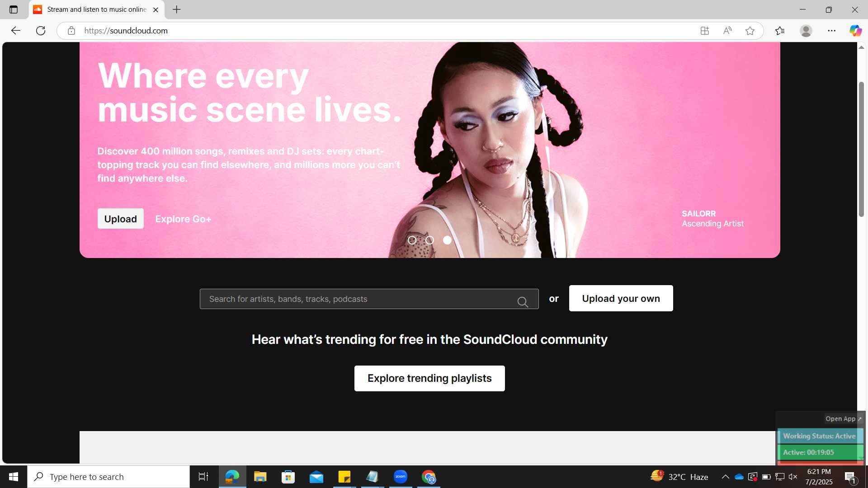Open the battery status tray icon

coord(766,477)
